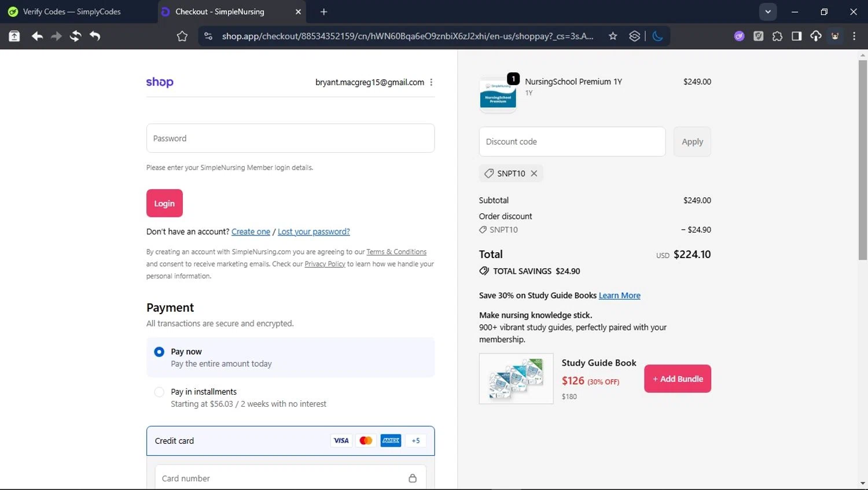Select Pay in installments option
The width and height of the screenshot is (868, 490).
click(x=159, y=392)
